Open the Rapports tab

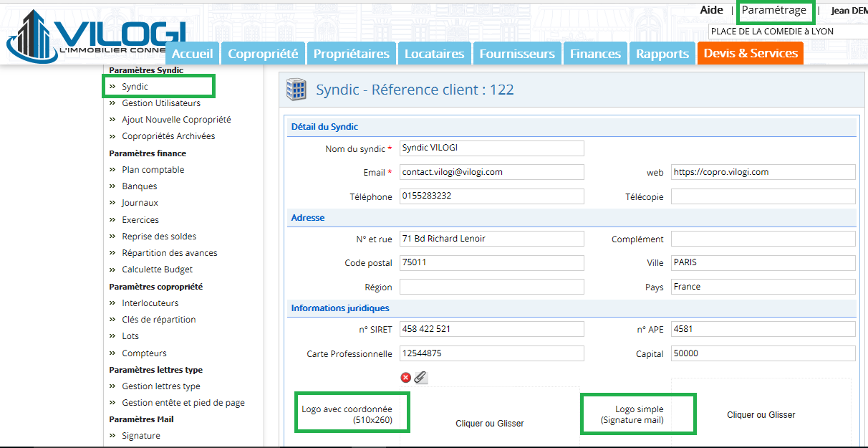pos(662,53)
